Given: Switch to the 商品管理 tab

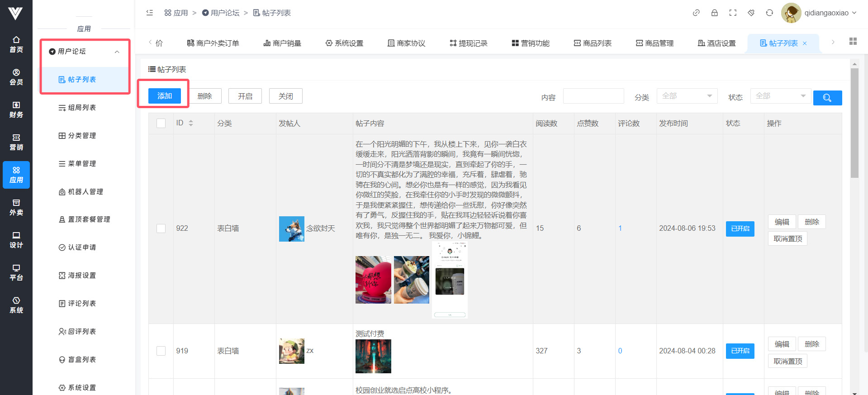Looking at the screenshot, I should (655, 43).
